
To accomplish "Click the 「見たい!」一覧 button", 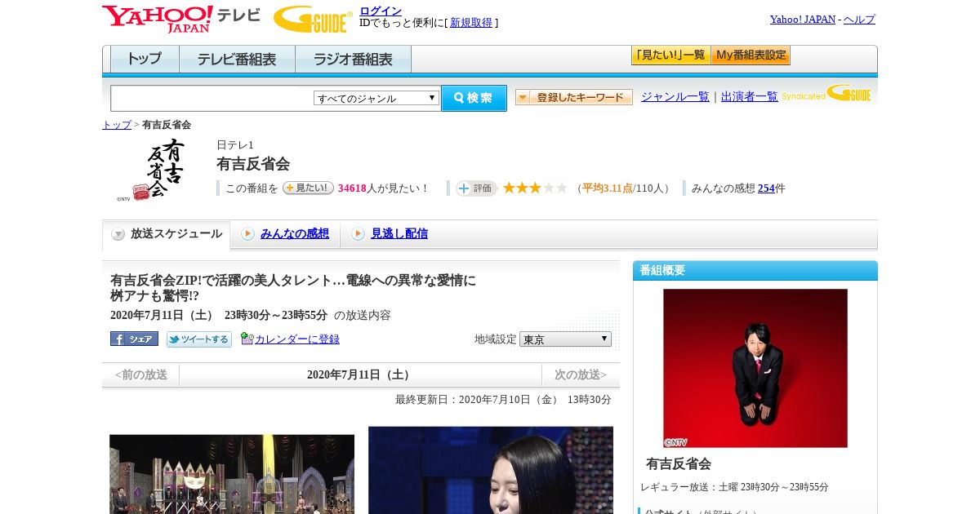I will pyautogui.click(x=670, y=55).
